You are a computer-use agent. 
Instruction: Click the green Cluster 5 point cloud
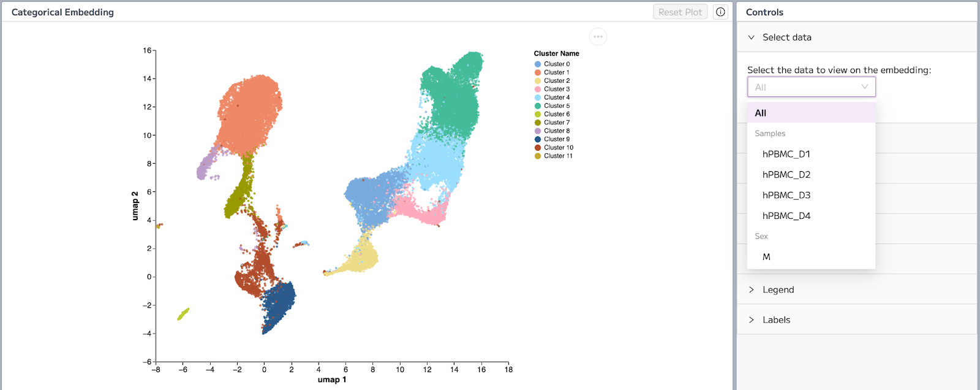click(453, 95)
